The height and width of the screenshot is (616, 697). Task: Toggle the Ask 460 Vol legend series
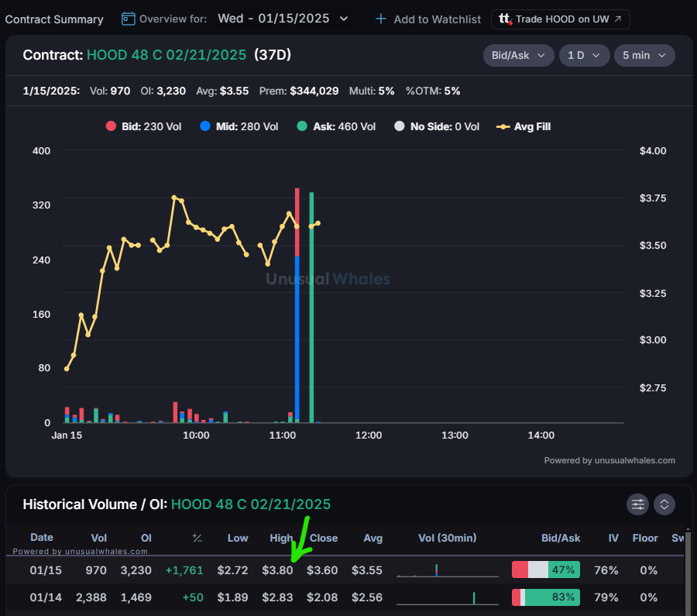pyautogui.click(x=336, y=126)
